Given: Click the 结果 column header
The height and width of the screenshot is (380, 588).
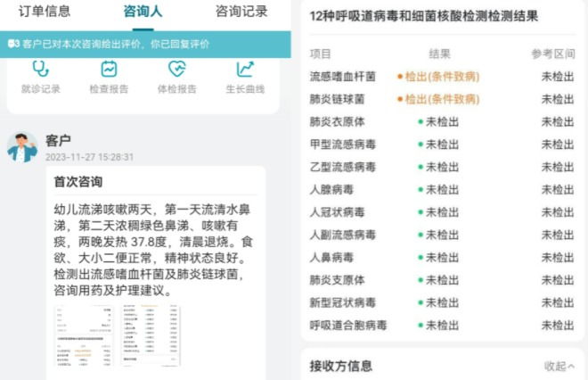Looking at the screenshot, I should (439, 54).
